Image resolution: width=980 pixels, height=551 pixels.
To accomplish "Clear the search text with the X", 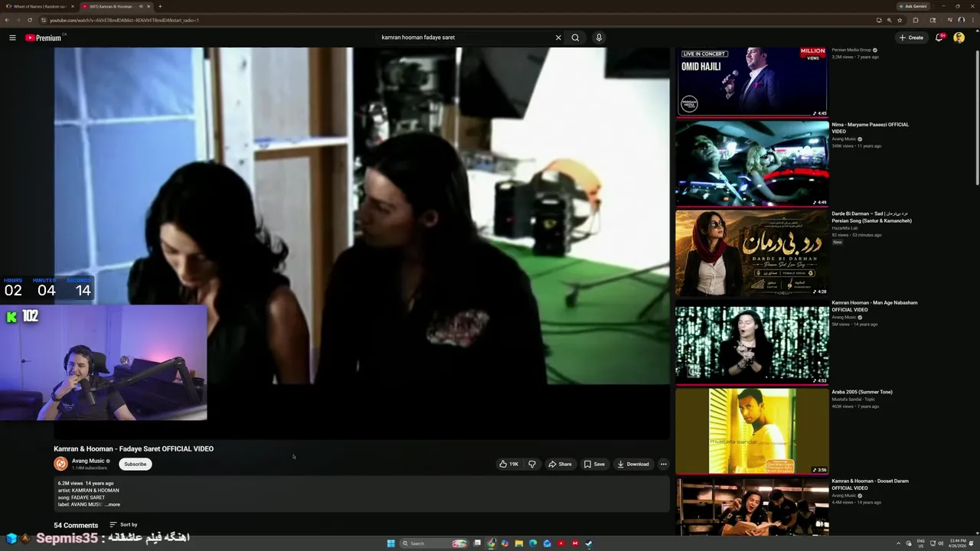I will point(558,37).
